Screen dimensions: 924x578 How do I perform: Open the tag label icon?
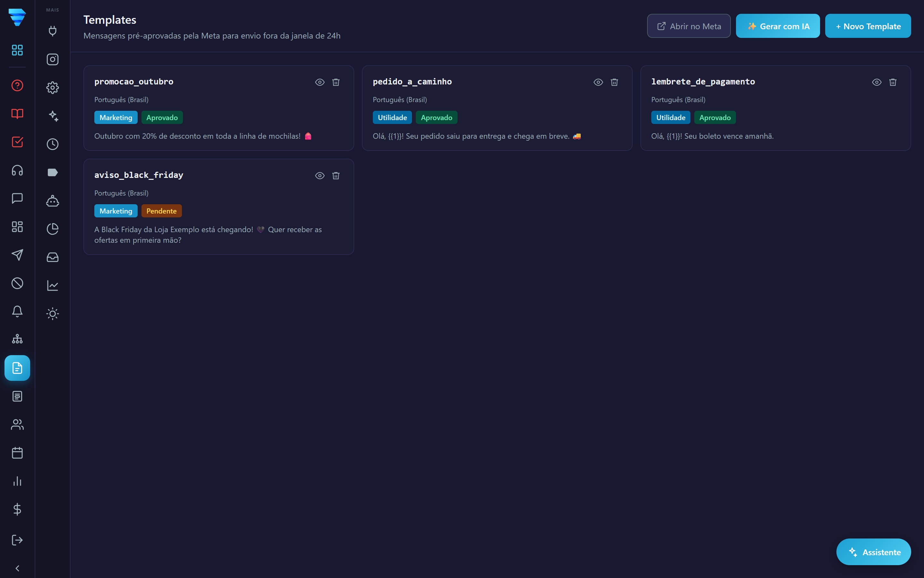coord(53,172)
